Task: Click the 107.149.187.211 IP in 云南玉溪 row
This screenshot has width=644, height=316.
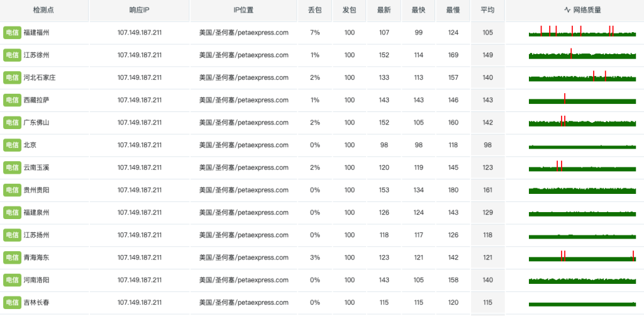Action: (139, 167)
